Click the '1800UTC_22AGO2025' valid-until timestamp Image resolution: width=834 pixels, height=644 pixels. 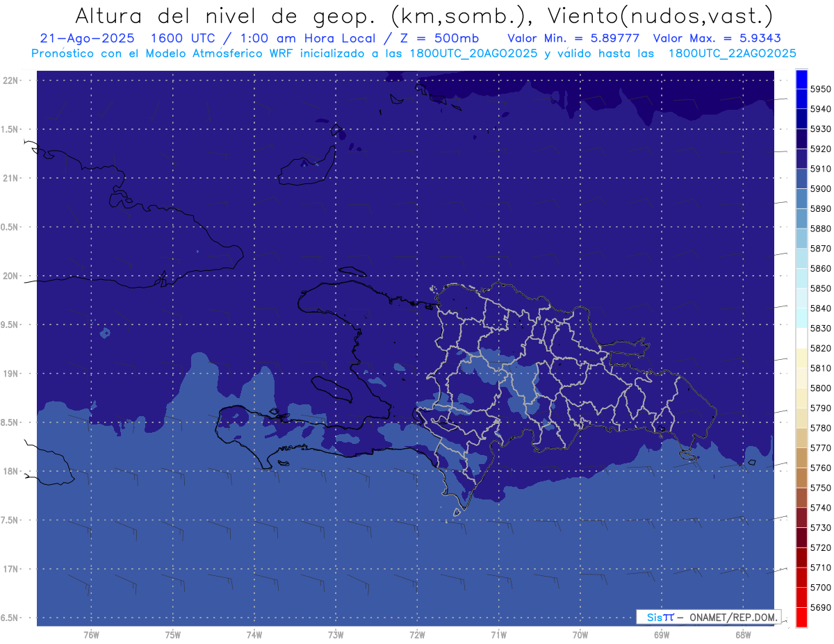pyautogui.click(x=732, y=53)
